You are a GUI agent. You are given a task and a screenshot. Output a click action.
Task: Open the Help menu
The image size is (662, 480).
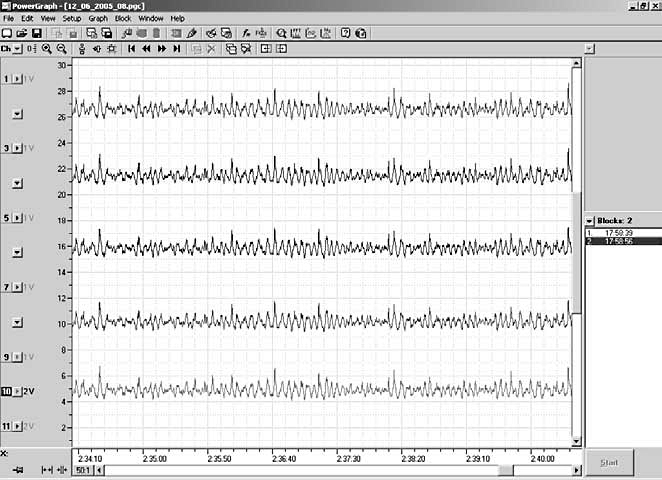(177, 19)
